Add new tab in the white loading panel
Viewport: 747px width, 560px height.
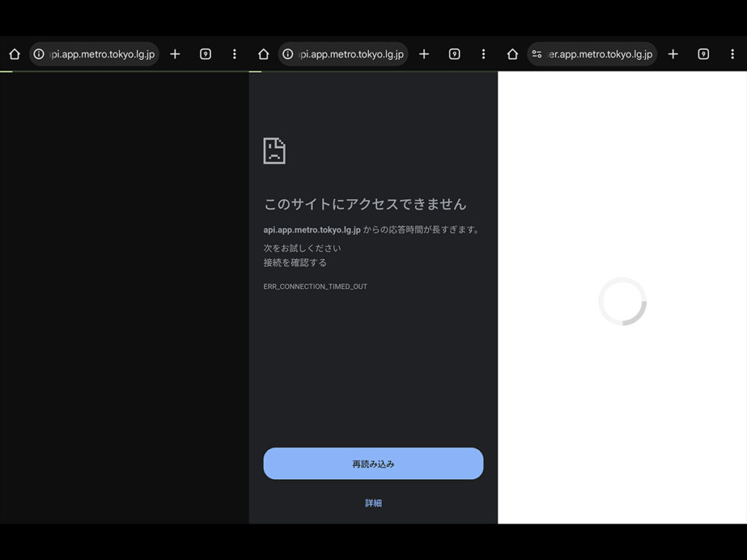click(673, 54)
